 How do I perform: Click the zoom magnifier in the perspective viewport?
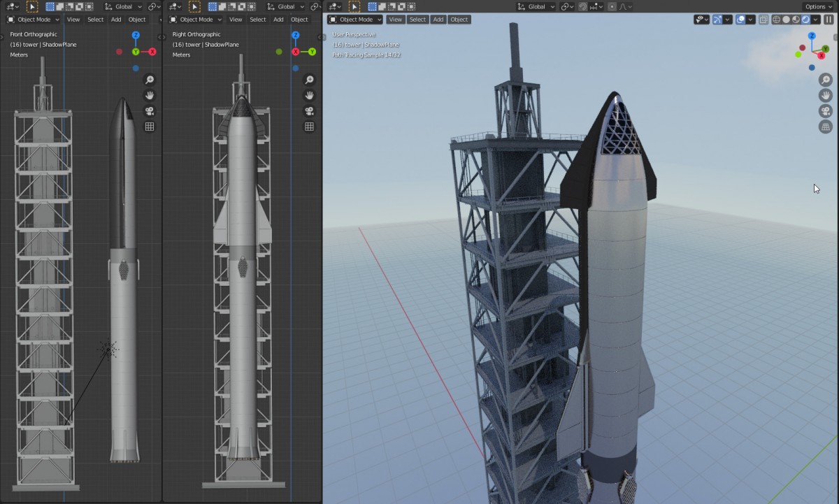[825, 80]
